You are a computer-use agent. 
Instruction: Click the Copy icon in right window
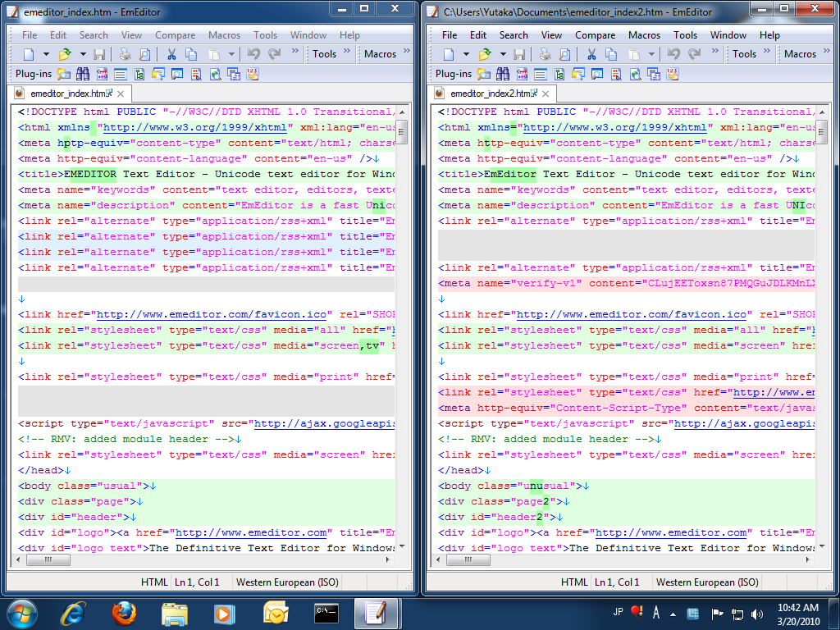coord(611,54)
